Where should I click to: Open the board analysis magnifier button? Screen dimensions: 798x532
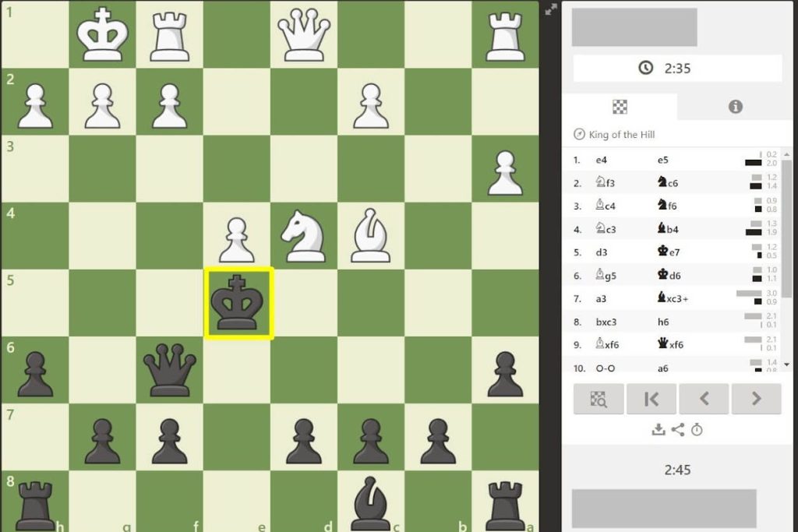(598, 399)
